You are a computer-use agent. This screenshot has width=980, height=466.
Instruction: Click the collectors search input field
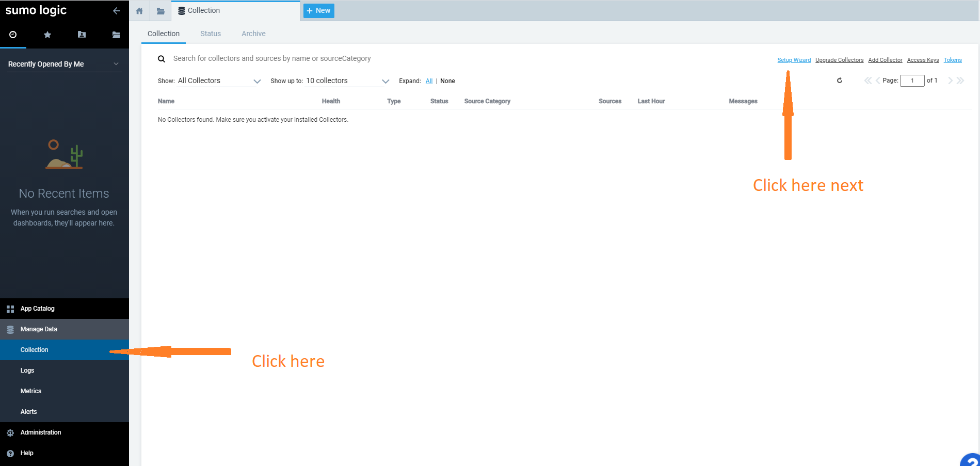tap(272, 58)
